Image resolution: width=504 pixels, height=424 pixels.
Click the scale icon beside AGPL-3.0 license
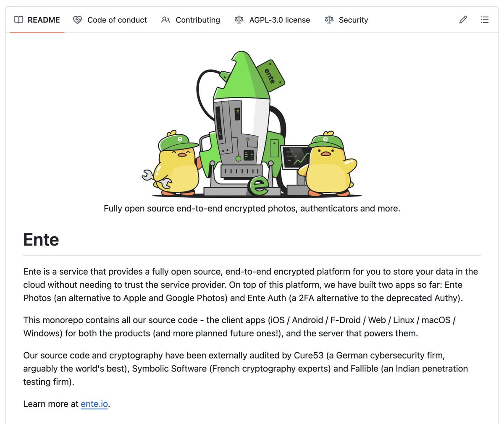click(239, 20)
